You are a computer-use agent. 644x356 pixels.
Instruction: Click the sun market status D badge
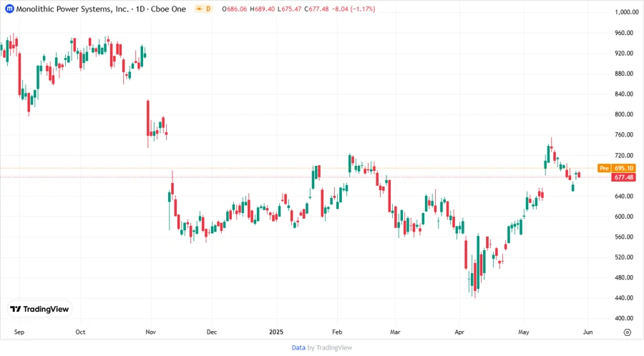204,9
